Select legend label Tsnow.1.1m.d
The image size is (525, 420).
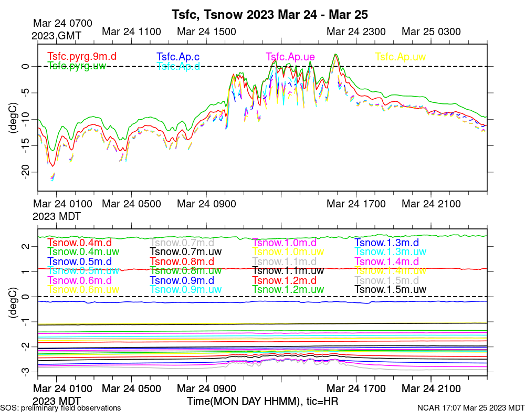[x=285, y=261]
